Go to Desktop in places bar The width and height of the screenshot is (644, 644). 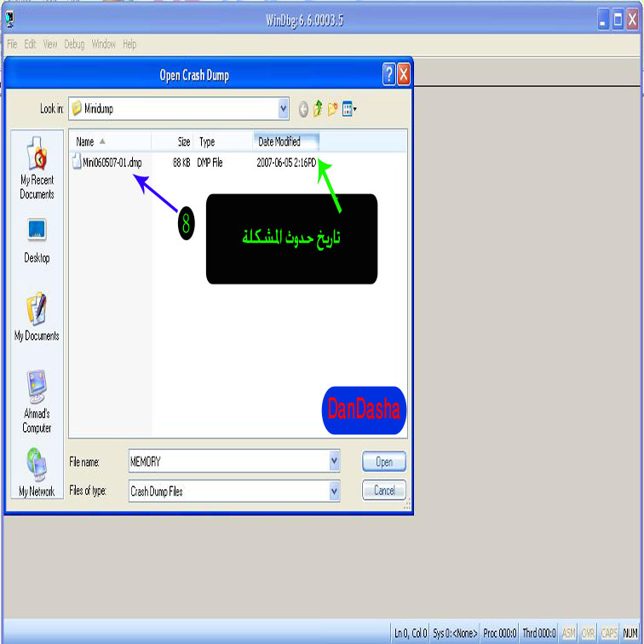[37, 241]
